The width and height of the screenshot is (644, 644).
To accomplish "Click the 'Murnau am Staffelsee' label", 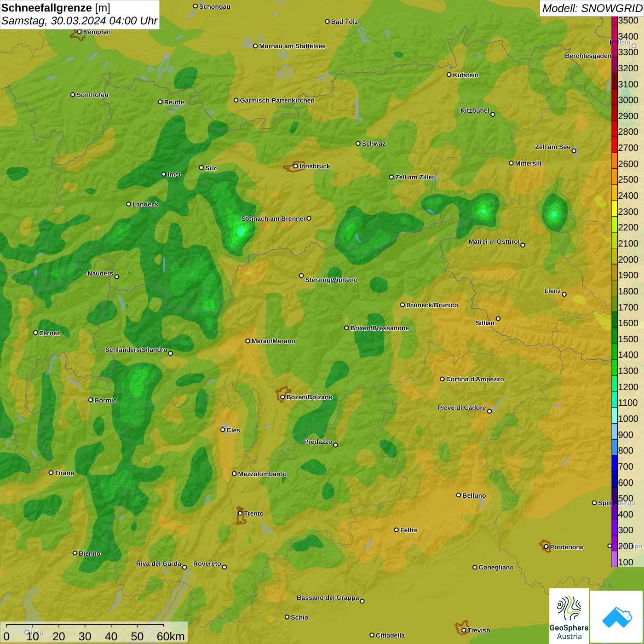I will click(x=292, y=46).
